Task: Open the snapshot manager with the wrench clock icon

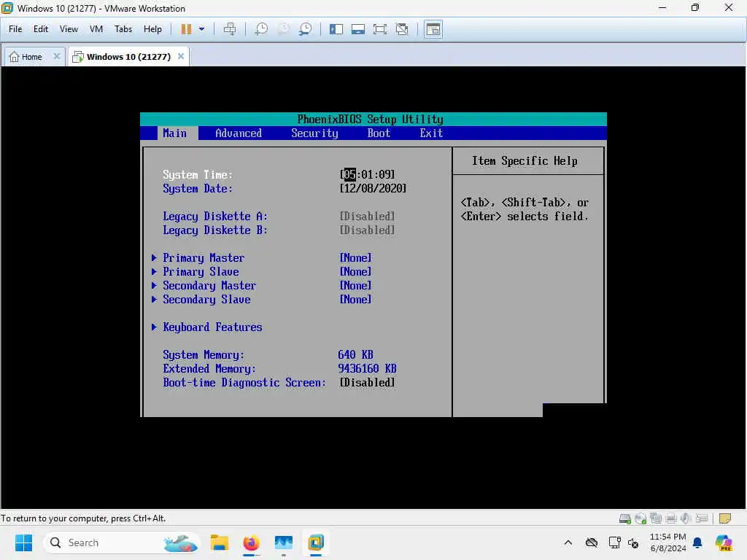Action: coord(306,29)
